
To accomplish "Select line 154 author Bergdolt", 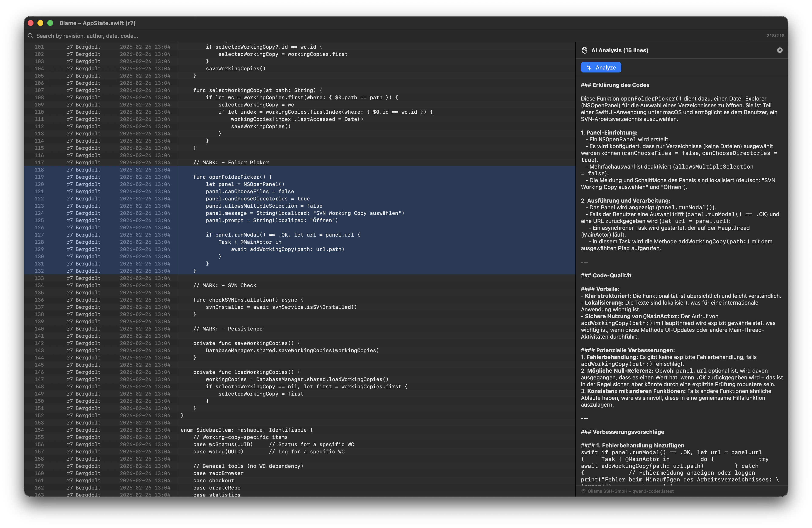I will pos(88,430).
